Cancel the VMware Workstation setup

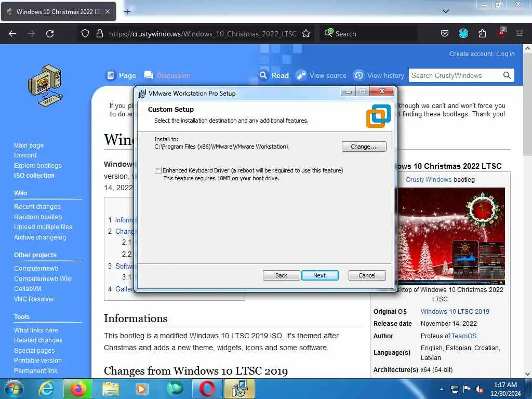tap(367, 275)
